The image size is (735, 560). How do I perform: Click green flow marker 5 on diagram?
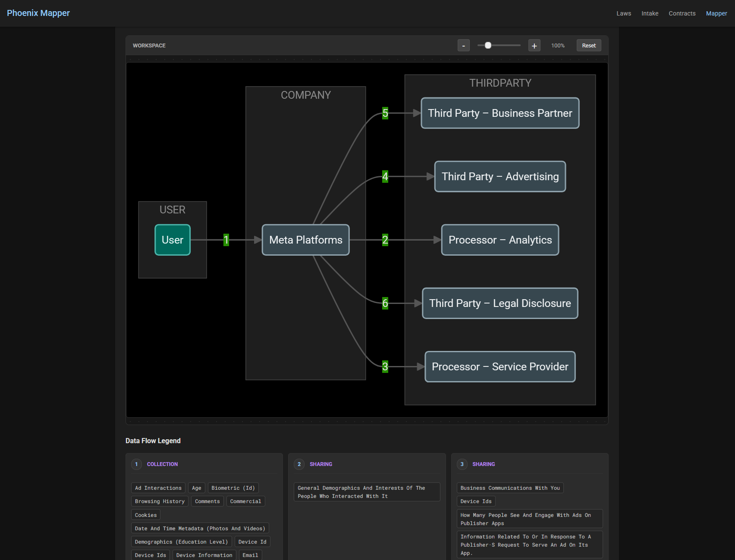385,113
